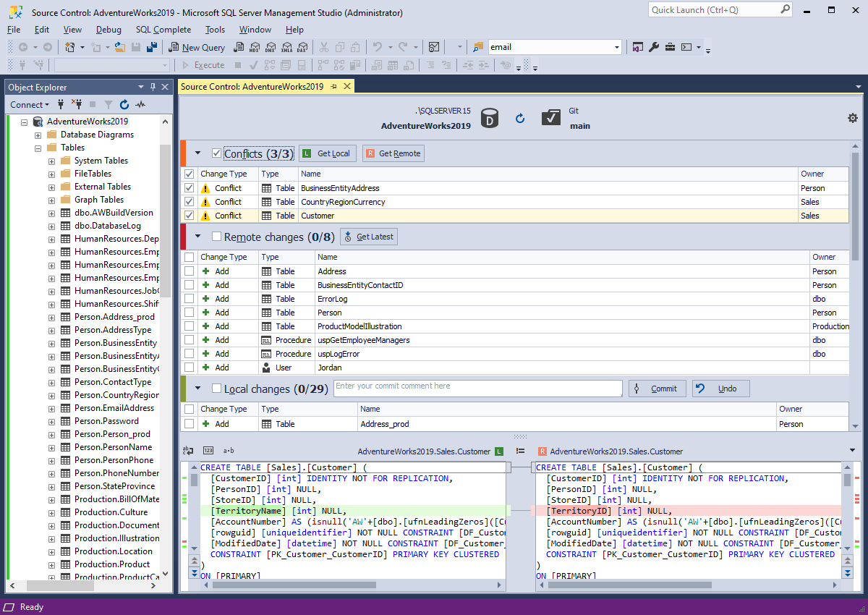Click the Commit button for local changes
This screenshot has height=615, width=868.
[x=657, y=388]
